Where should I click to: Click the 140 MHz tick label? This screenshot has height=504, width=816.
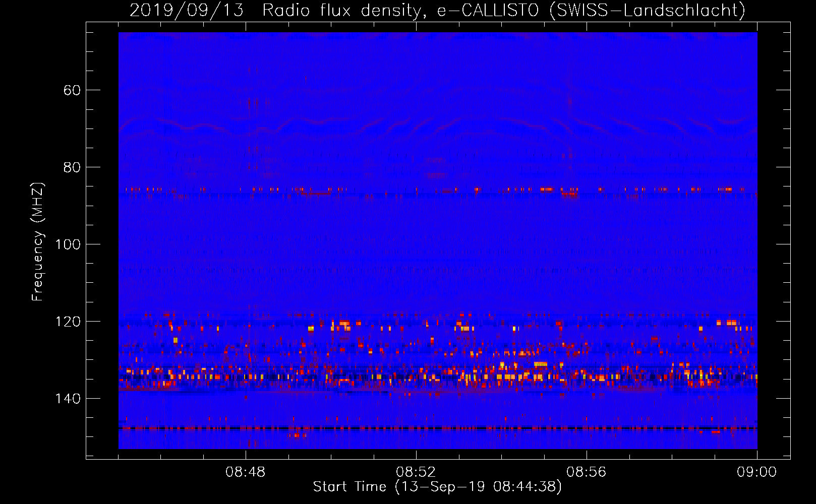pos(68,399)
